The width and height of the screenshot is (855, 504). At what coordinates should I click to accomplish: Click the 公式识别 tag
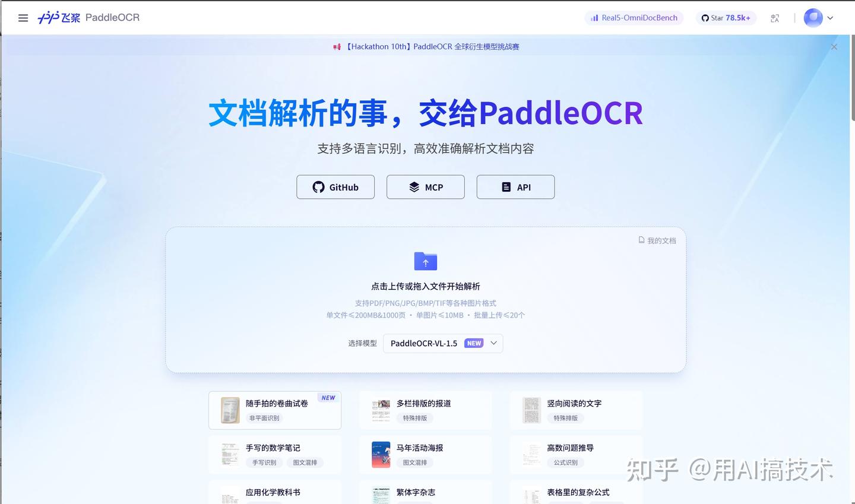[x=566, y=462]
